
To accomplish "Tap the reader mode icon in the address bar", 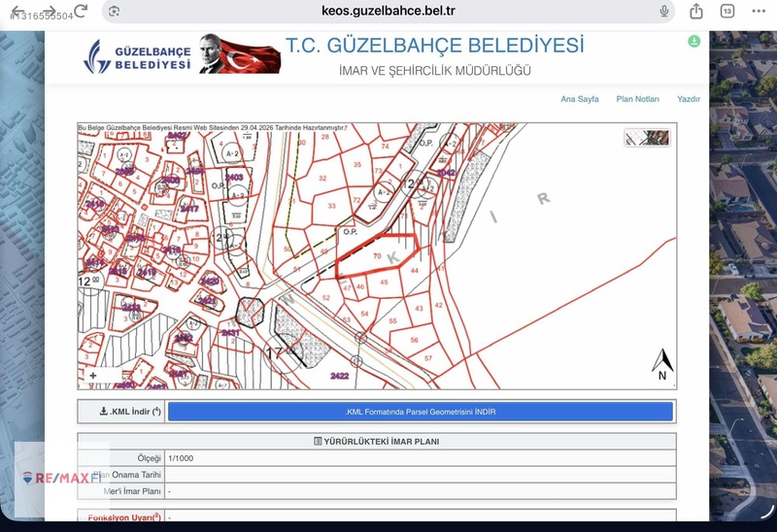I will tap(114, 11).
